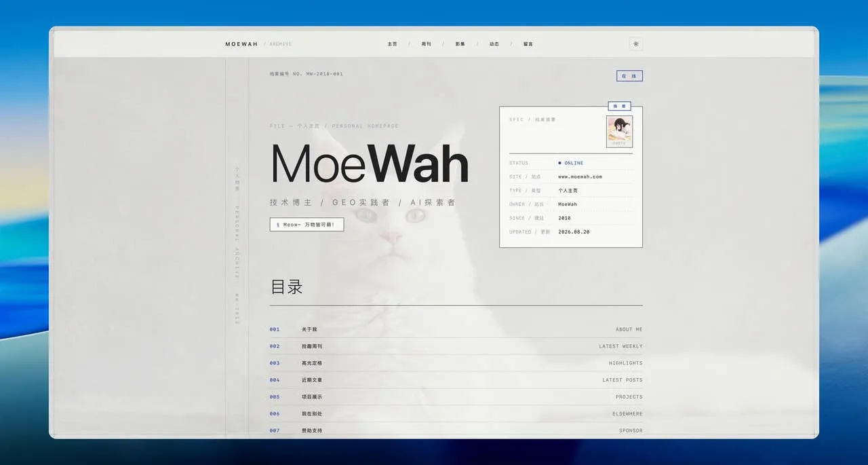Click the MOEWAH site logo
868x465 pixels.
click(x=241, y=44)
